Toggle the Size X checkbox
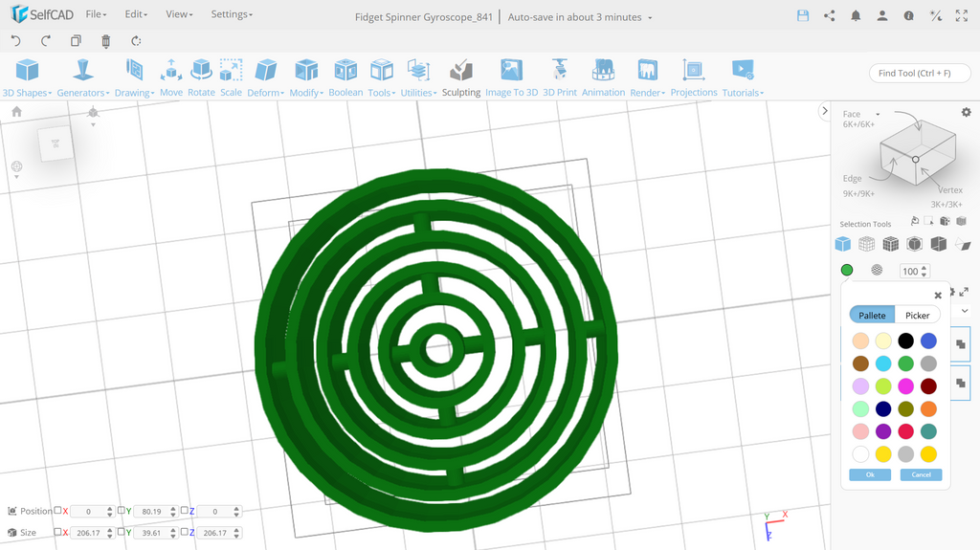 (57, 532)
